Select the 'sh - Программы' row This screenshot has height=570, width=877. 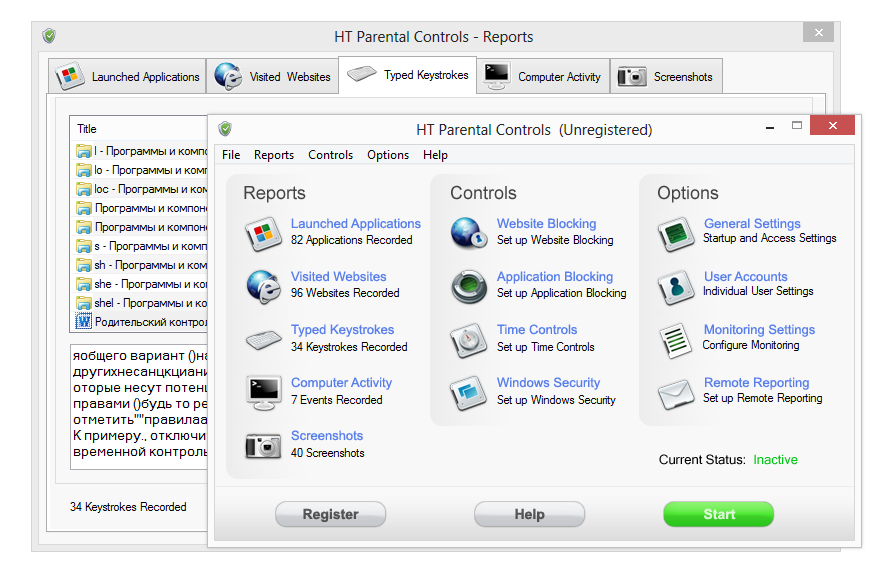[141, 265]
